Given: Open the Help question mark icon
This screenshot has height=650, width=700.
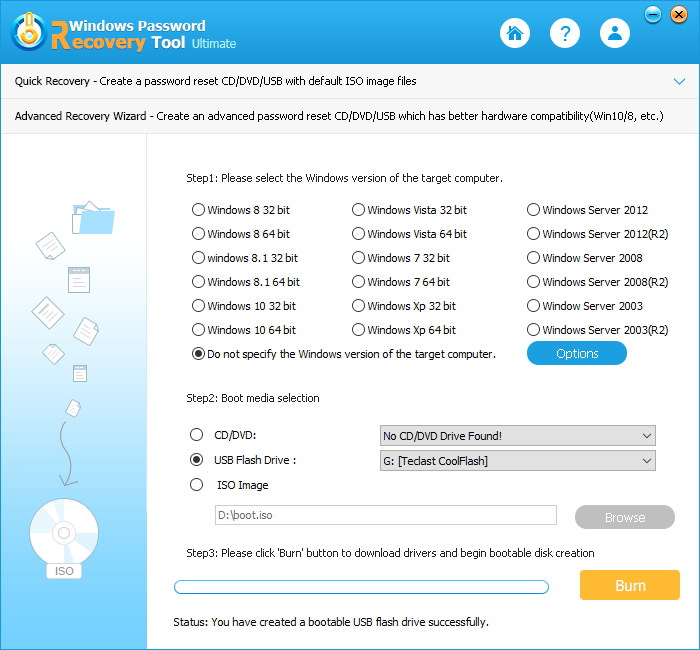Looking at the screenshot, I should (x=565, y=33).
